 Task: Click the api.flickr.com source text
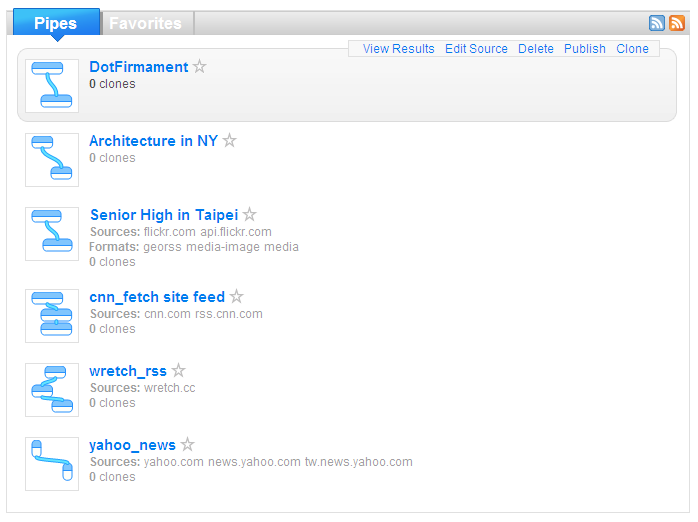(236, 232)
